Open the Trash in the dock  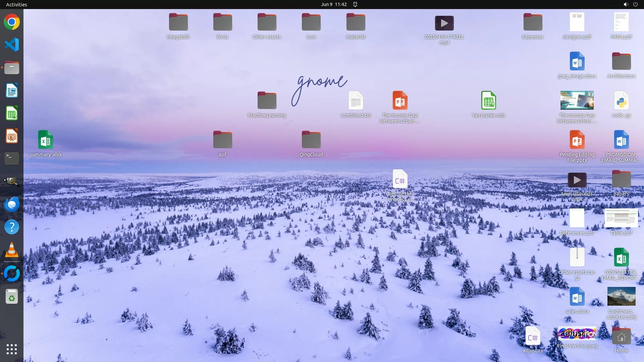coord(12,297)
